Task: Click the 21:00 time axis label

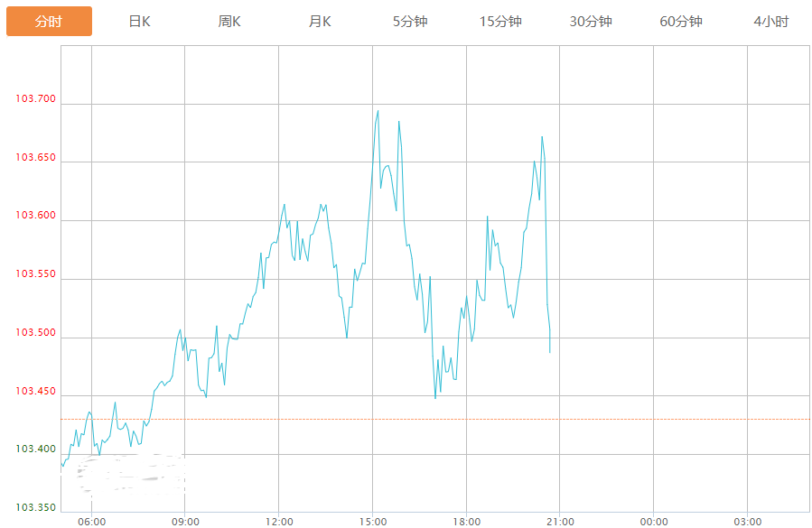Action: tap(560, 521)
